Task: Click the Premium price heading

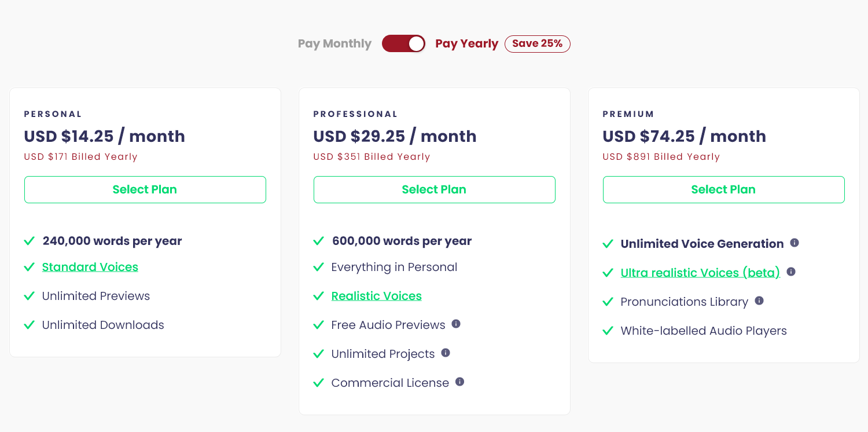Action: 685,137
